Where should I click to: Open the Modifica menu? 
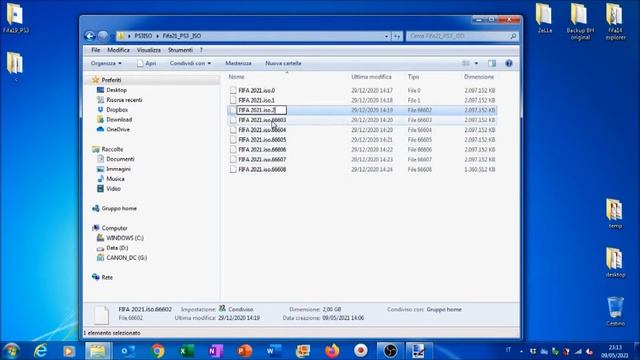(x=118, y=50)
